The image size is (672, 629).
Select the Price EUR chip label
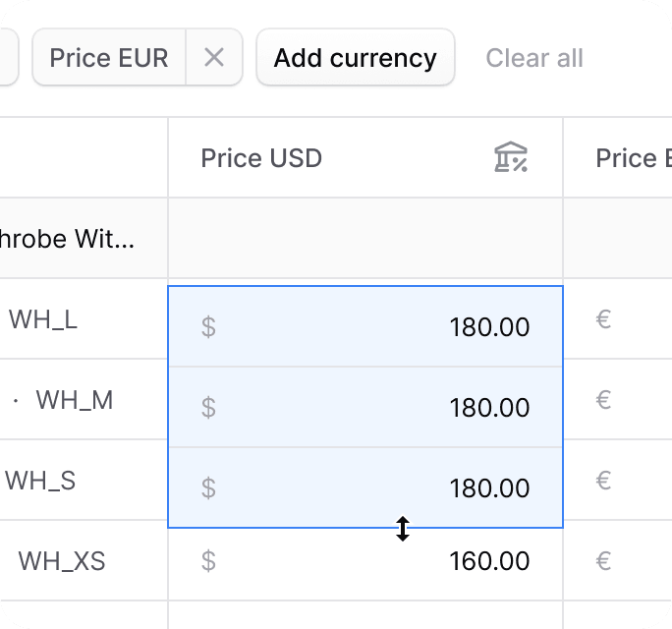(109, 58)
